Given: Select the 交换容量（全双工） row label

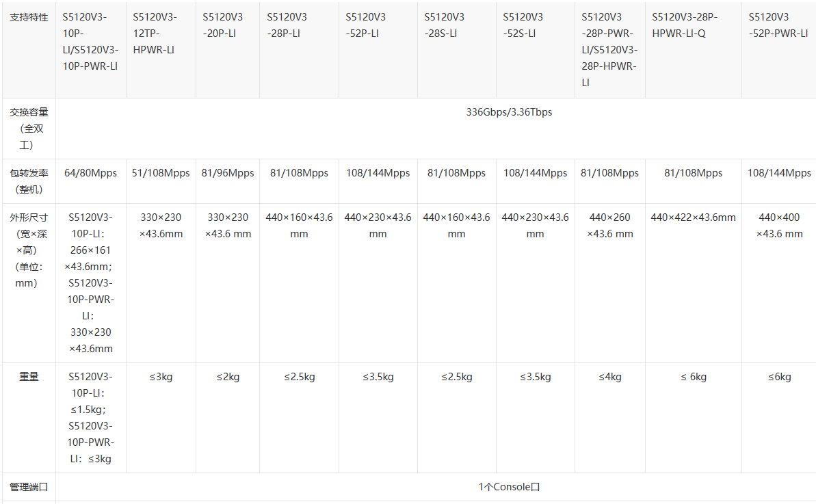Looking at the screenshot, I should pos(29,129).
